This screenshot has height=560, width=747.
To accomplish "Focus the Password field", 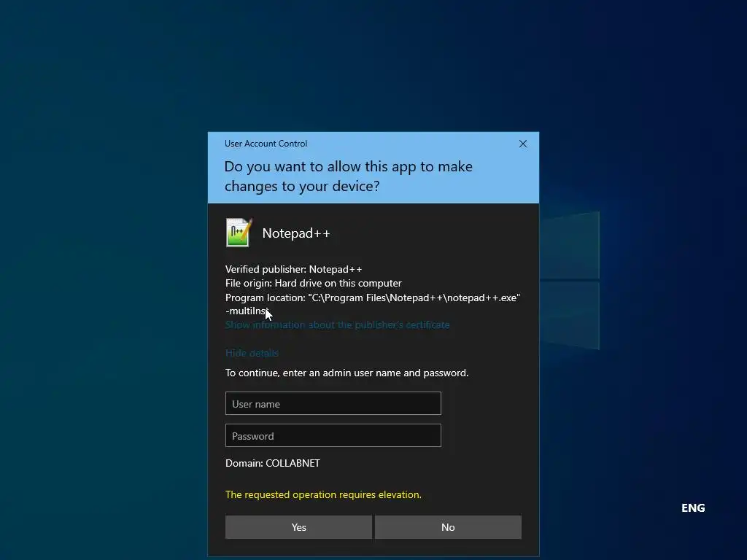I will click(x=333, y=435).
